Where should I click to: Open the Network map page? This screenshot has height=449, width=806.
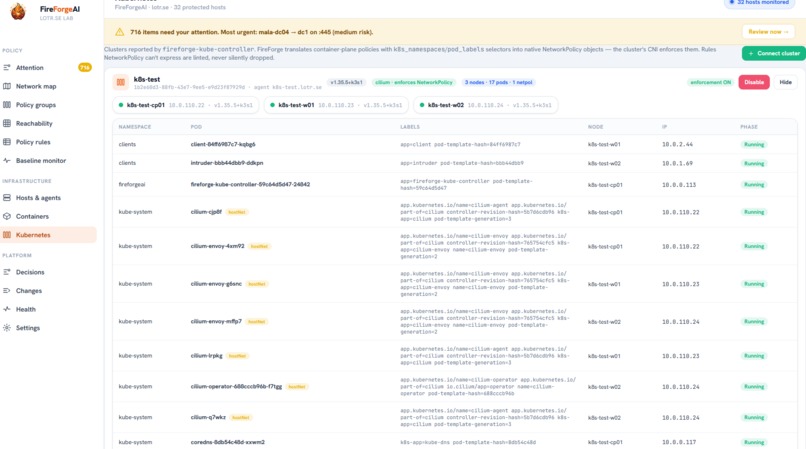36,86
